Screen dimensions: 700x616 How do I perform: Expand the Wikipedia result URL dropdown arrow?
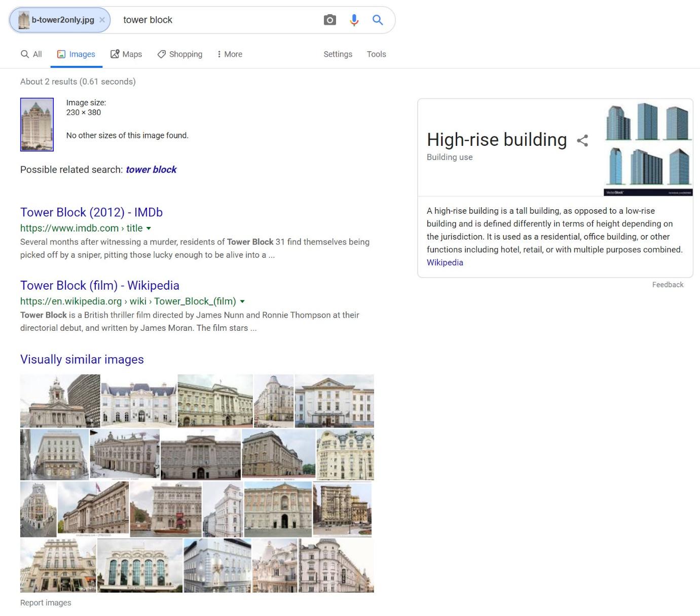[x=242, y=301]
